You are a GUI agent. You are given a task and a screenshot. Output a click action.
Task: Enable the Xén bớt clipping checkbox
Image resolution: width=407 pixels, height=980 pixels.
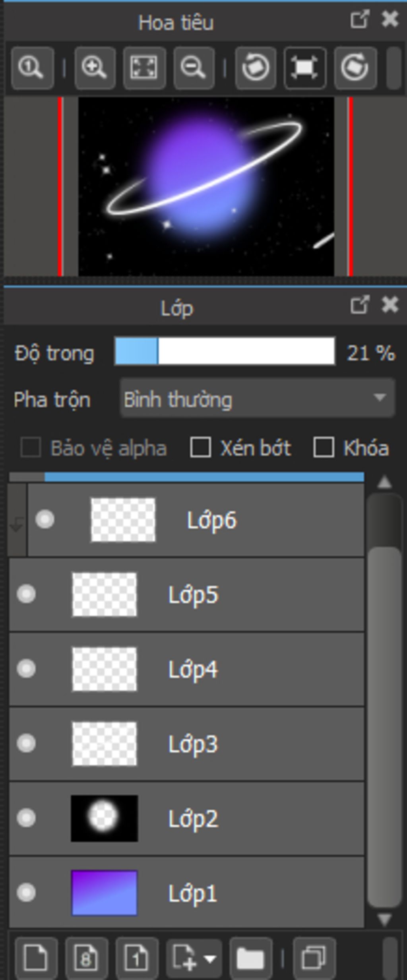pyautogui.click(x=200, y=448)
